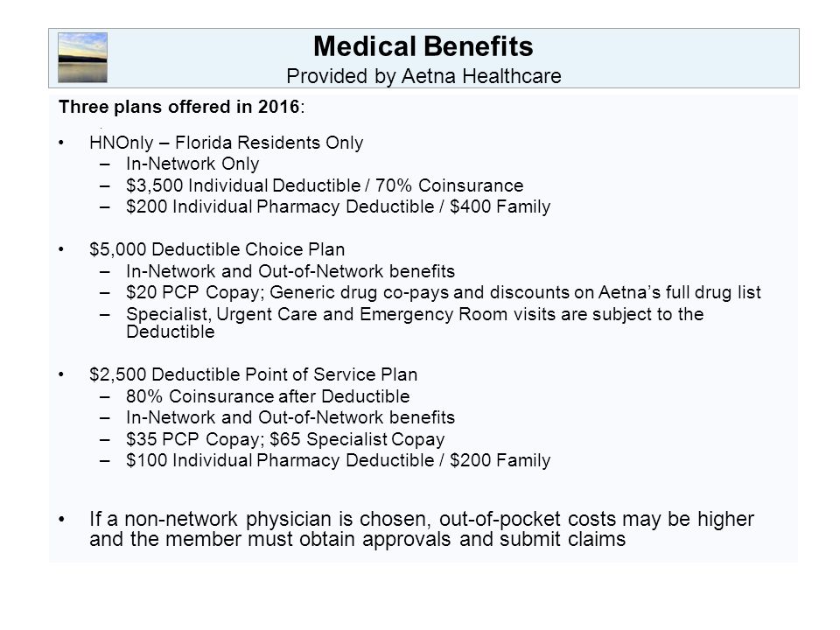
Task: Select the non-network physician note paragraph
Action: pos(422,528)
